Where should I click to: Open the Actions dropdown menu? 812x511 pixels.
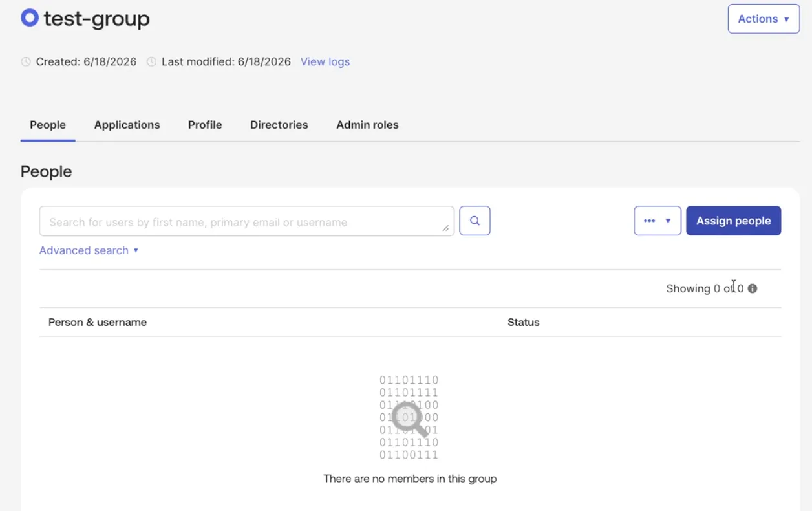[x=764, y=19]
